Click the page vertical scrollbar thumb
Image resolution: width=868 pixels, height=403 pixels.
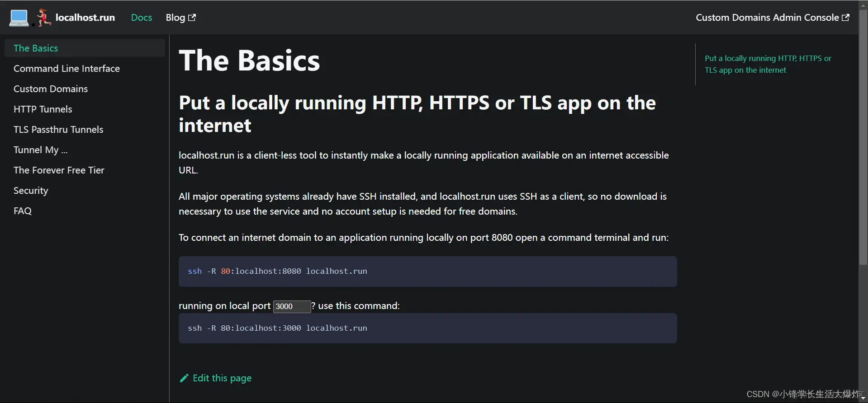coord(863,137)
